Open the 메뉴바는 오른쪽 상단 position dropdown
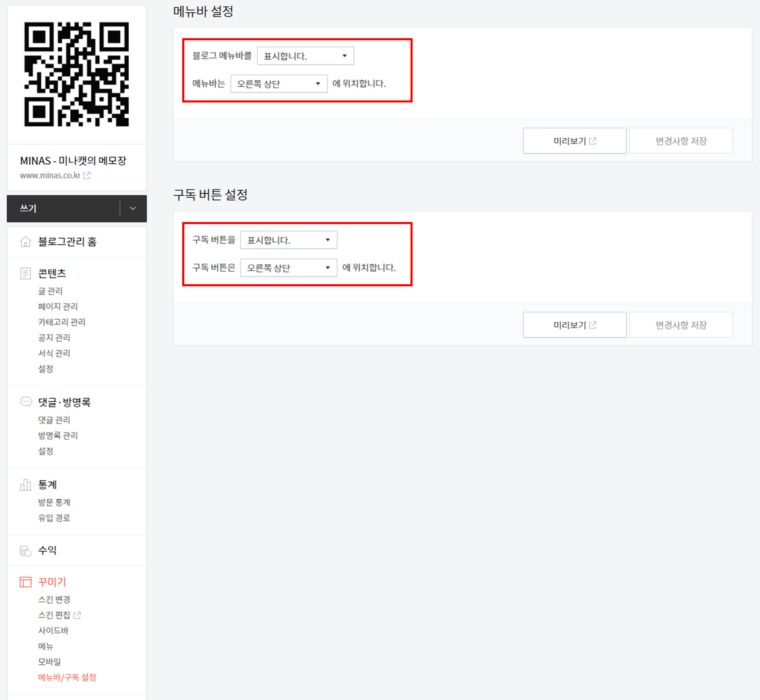 [x=279, y=83]
